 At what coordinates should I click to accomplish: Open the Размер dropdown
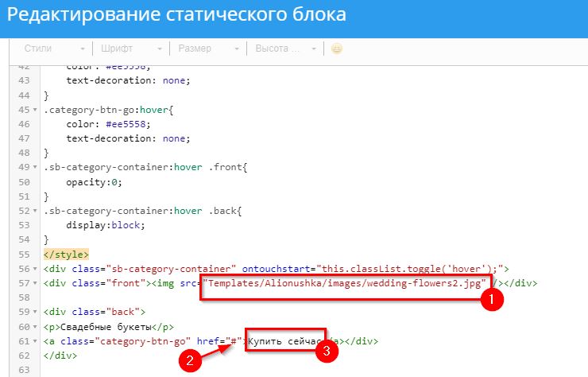[x=208, y=49]
